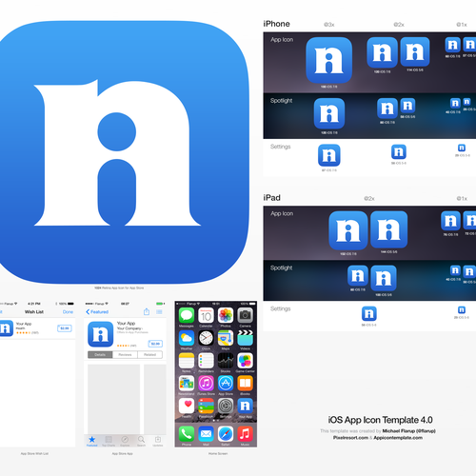Click the Your Company developer link
This screenshot has width=476, height=476.
(x=129, y=328)
